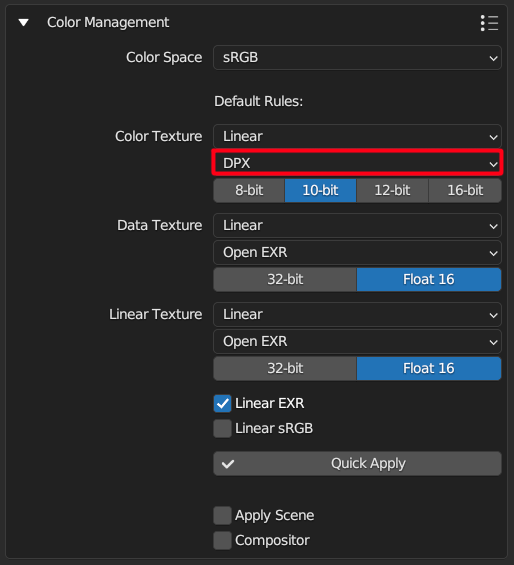Image resolution: width=514 pixels, height=565 pixels.
Task: Open the DPX file format dropdown
Action: pyautogui.click(x=357, y=163)
